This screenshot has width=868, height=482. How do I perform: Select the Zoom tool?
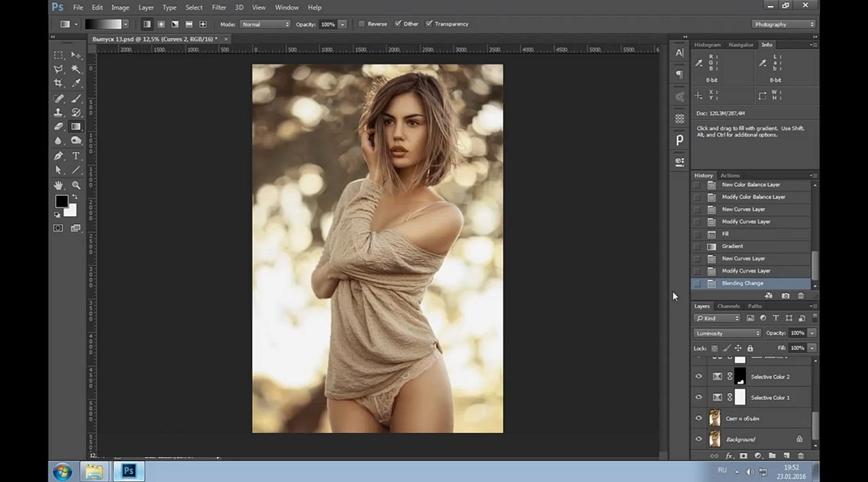(x=76, y=185)
